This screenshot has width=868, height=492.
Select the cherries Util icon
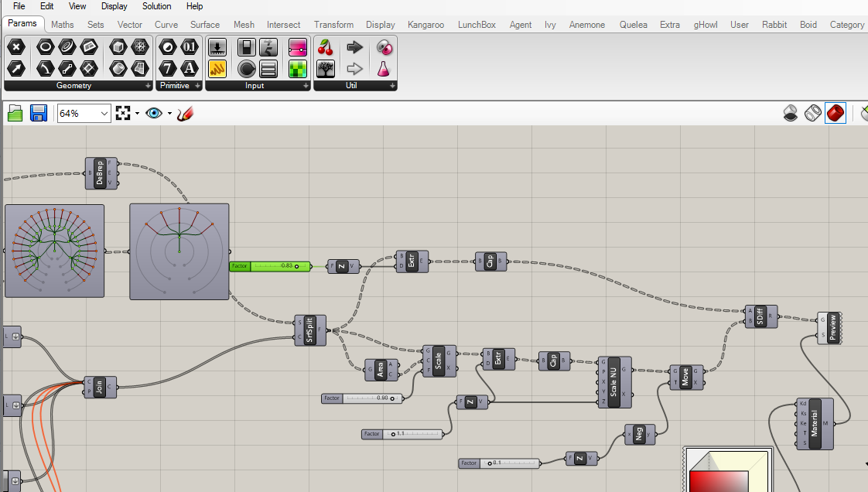(x=326, y=47)
